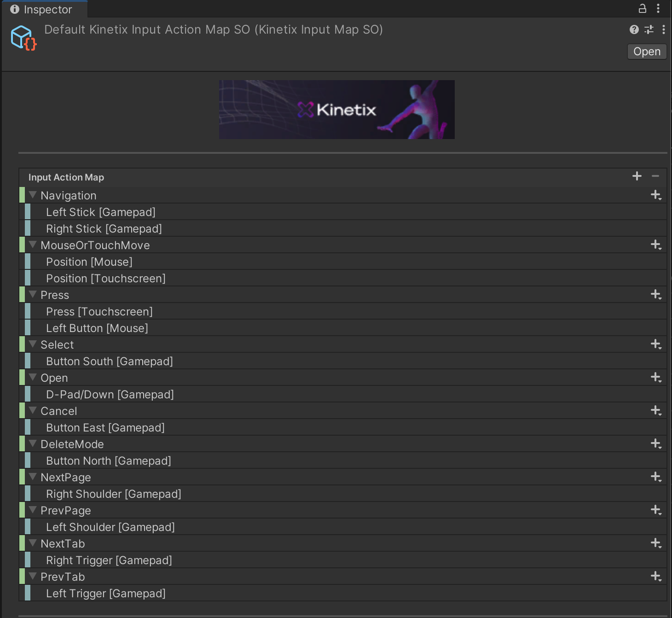672x618 pixels.
Task: Select the PrevTab action label
Action: pos(63,577)
